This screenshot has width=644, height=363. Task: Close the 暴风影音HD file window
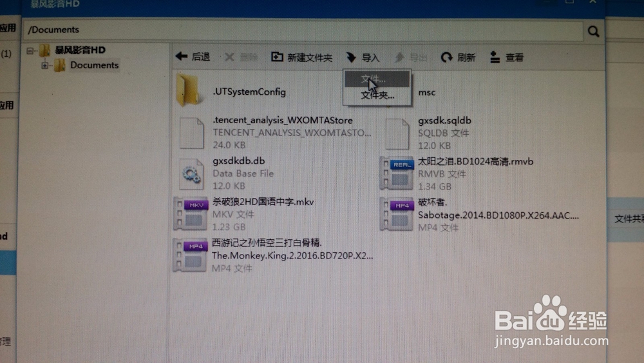pos(592,2)
